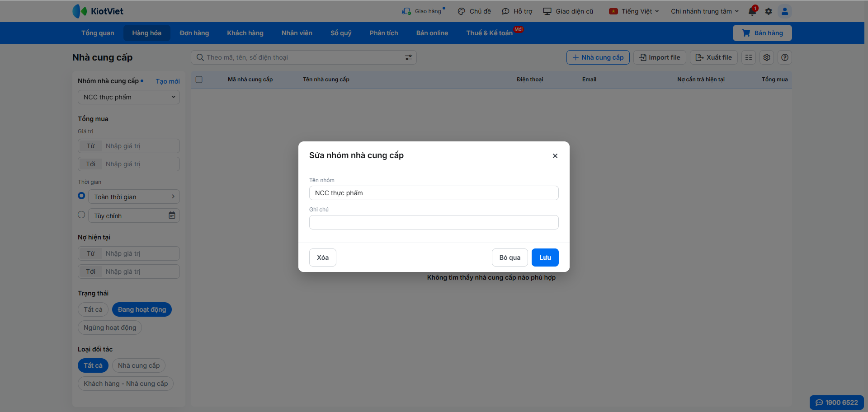Switch to Giao diện cũ
Image resolution: width=868 pixels, height=412 pixels.
[x=568, y=11]
